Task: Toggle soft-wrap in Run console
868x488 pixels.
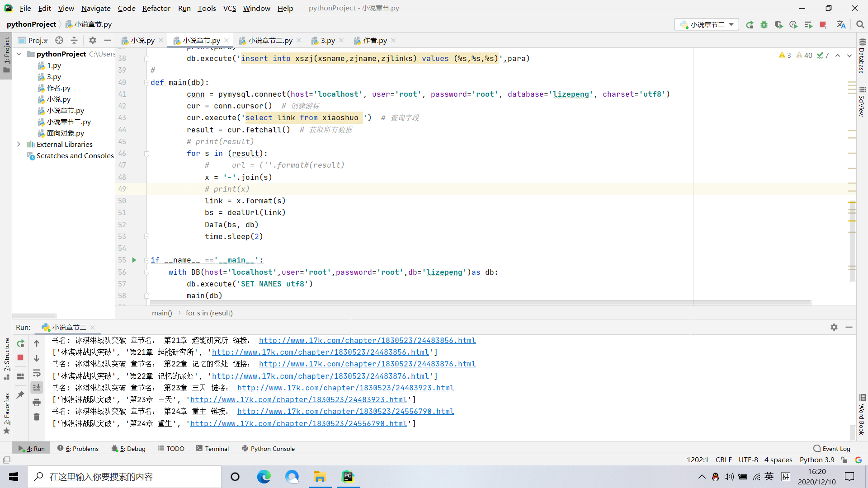Action: [x=37, y=373]
